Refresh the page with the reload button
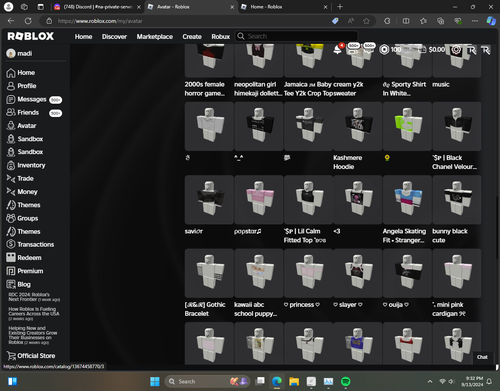The image size is (500, 391). point(28,21)
